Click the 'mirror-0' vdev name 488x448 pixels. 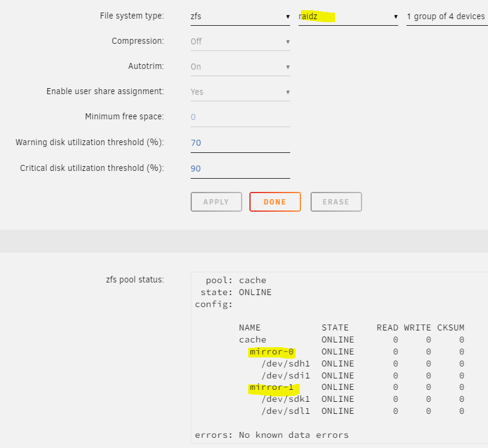point(272,351)
